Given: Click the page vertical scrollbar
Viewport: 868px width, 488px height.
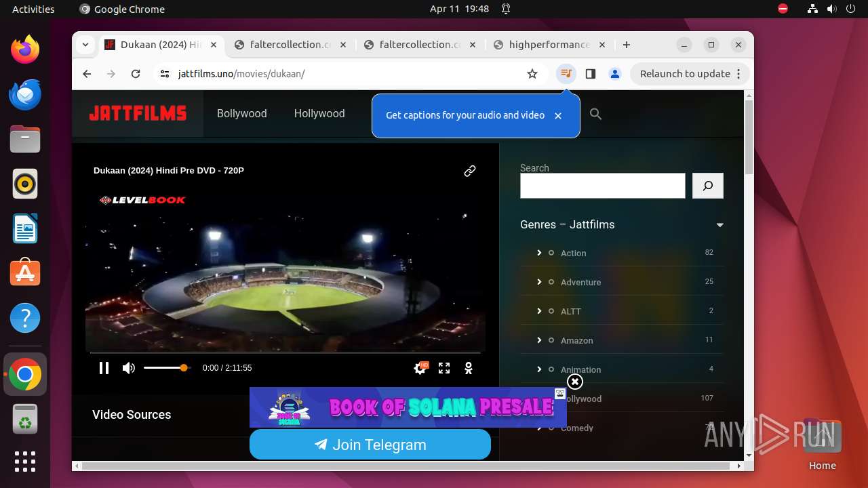Looking at the screenshot, I should [749, 137].
